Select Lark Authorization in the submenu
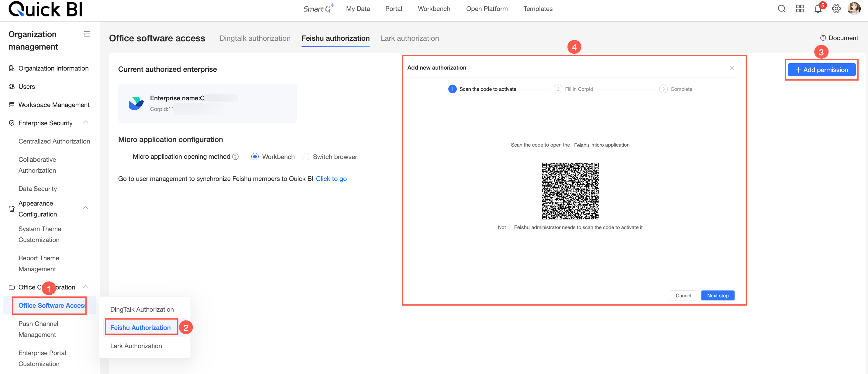Viewport: 868px width, 374px height. point(136,346)
